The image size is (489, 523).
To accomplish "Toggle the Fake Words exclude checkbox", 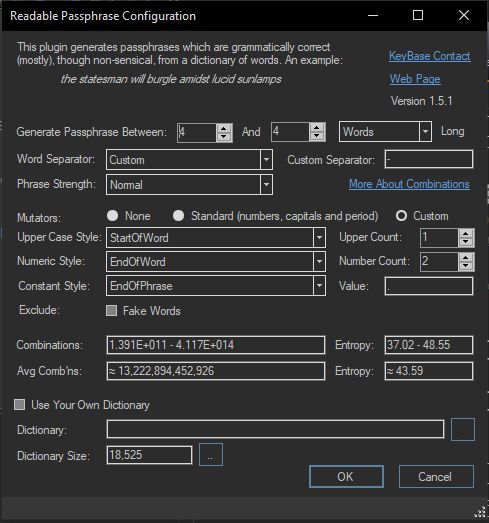I will click(x=111, y=311).
